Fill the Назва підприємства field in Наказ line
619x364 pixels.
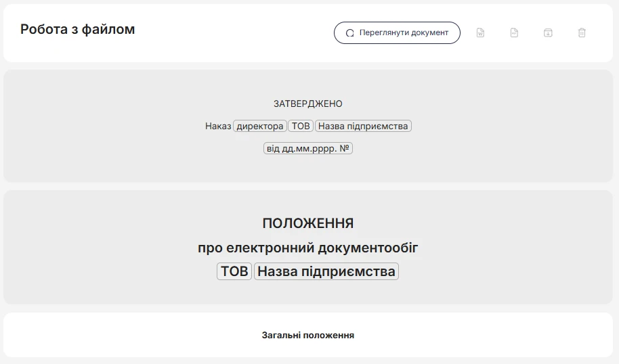363,127
